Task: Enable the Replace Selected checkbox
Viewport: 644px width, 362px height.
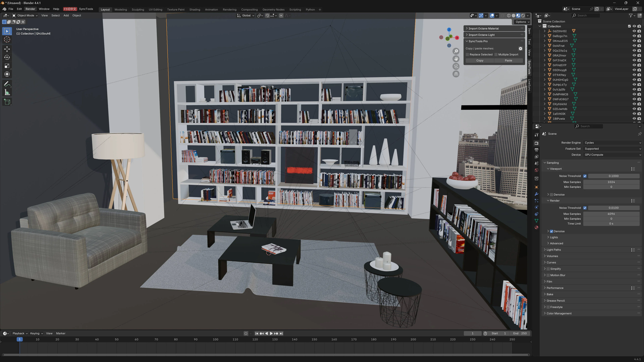Action: point(467,55)
